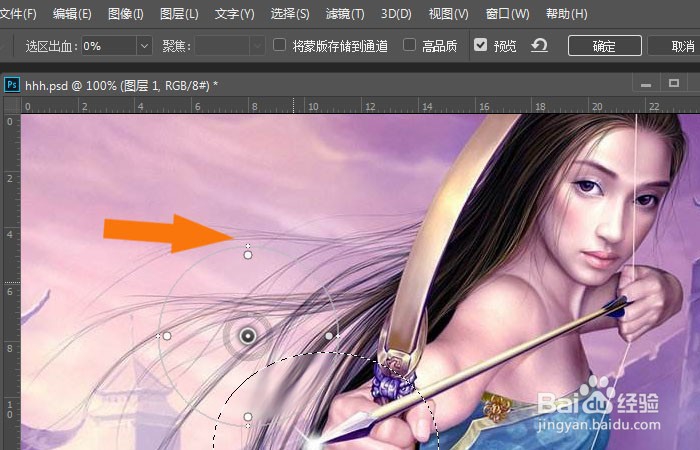This screenshot has width=700, height=450.
Task: Click the blur center pin
Action: click(248, 336)
